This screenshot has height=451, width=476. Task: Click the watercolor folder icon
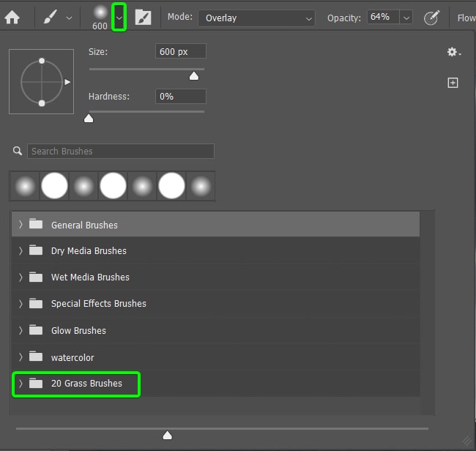[x=36, y=357]
